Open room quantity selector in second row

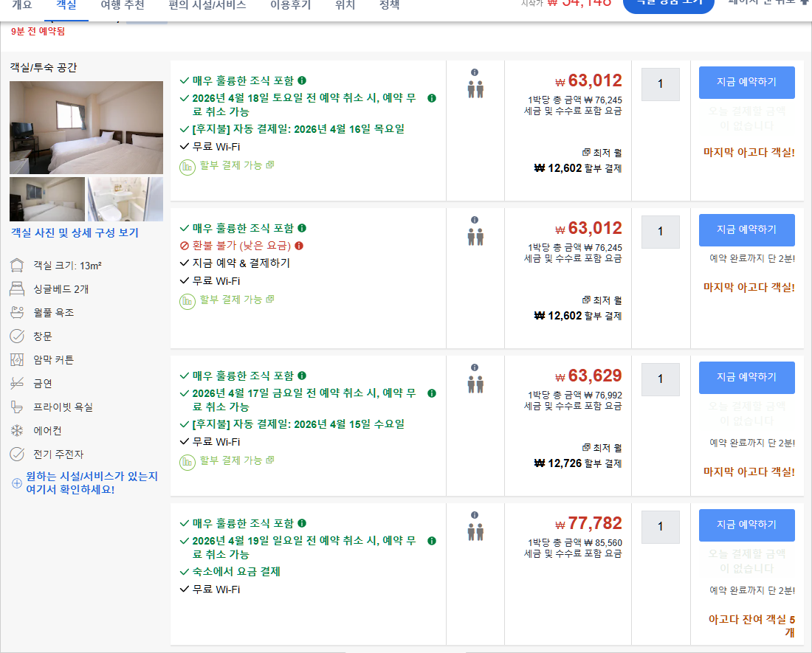coord(660,232)
